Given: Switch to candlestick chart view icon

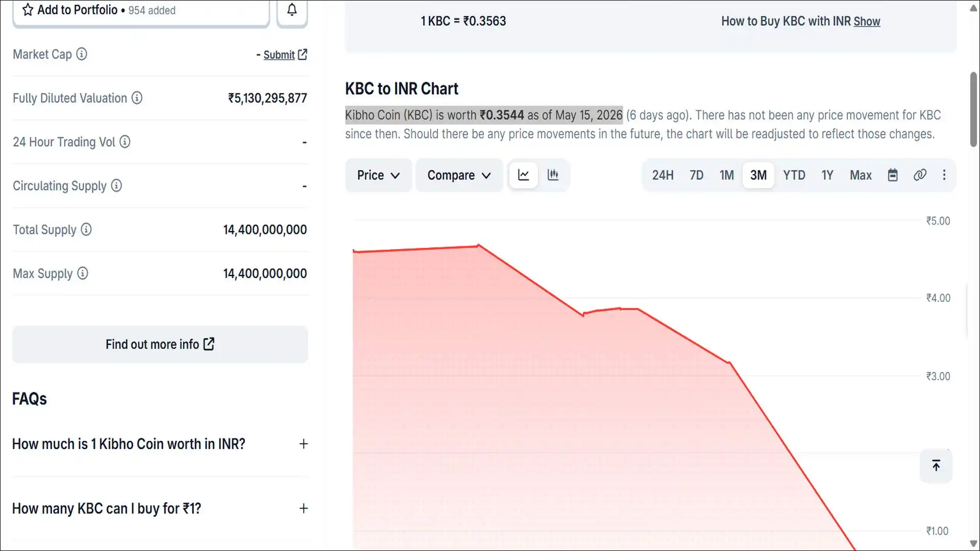Looking at the screenshot, I should pyautogui.click(x=553, y=175).
